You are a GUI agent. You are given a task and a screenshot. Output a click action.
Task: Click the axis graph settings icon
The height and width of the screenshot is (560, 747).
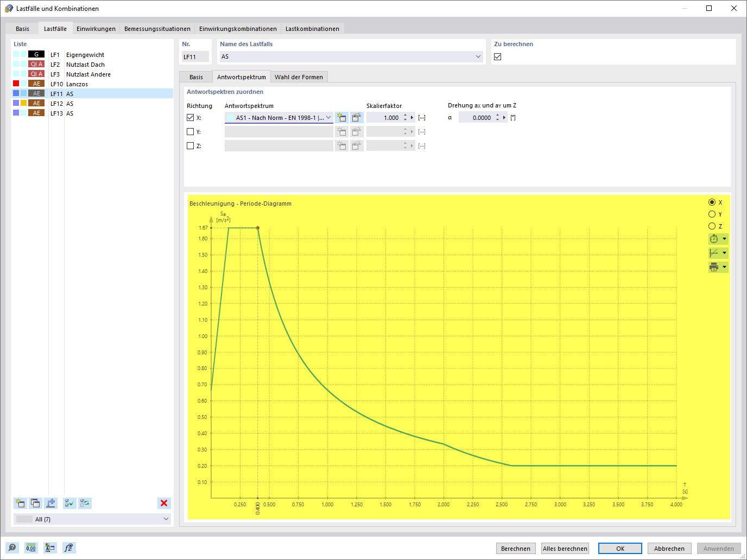[714, 253]
